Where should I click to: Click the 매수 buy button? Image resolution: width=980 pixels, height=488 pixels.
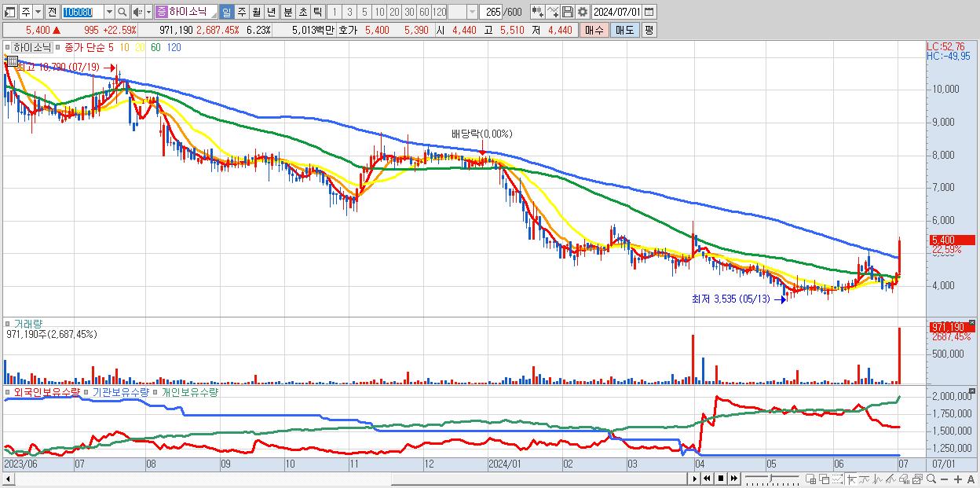(x=594, y=30)
